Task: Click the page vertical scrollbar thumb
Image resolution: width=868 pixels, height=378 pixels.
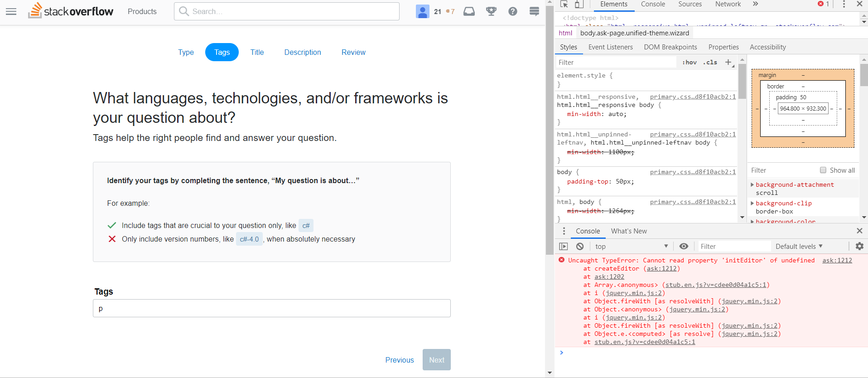Action: [x=550, y=130]
